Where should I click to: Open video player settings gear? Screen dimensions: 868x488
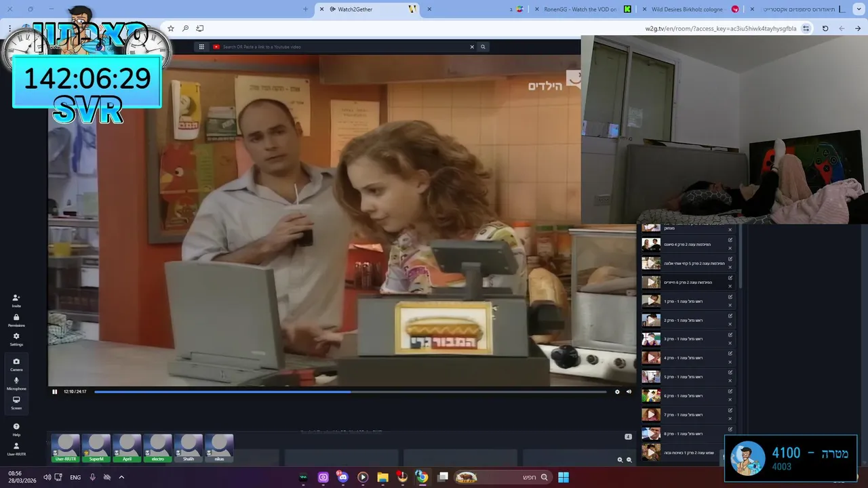click(617, 391)
